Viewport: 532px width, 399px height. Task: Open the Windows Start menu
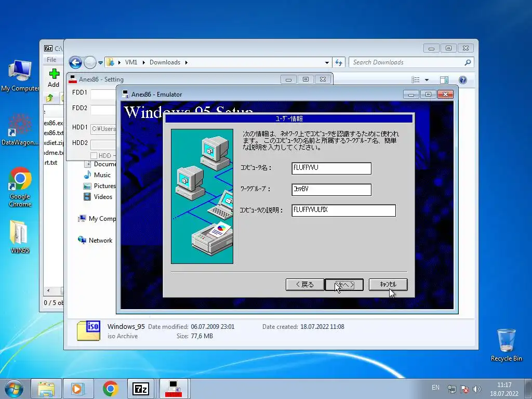(14, 389)
